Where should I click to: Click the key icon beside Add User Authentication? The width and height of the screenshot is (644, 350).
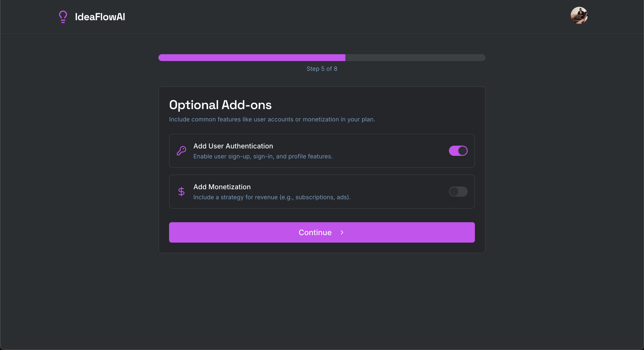[x=181, y=151]
